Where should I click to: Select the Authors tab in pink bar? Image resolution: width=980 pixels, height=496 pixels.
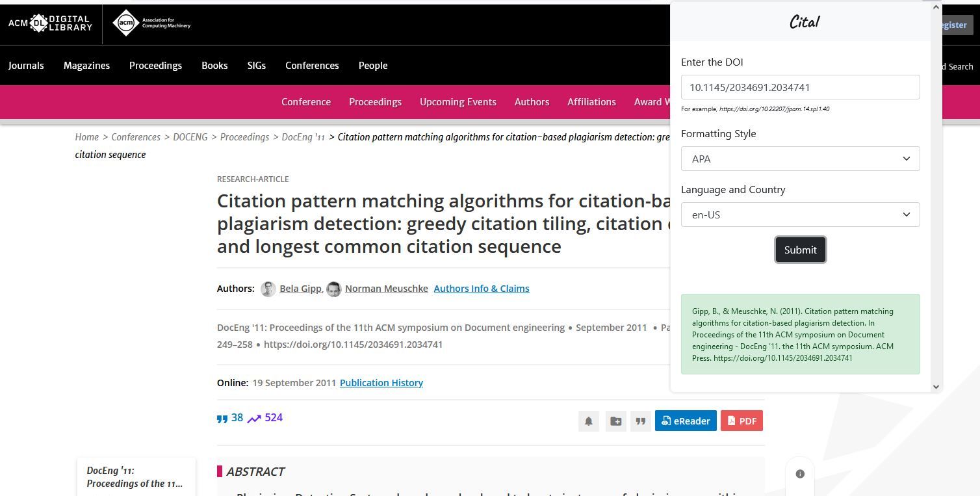[532, 102]
